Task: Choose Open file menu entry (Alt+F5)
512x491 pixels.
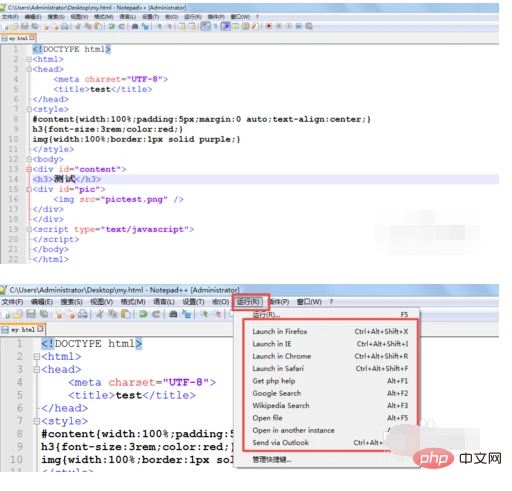Action: (x=330, y=418)
